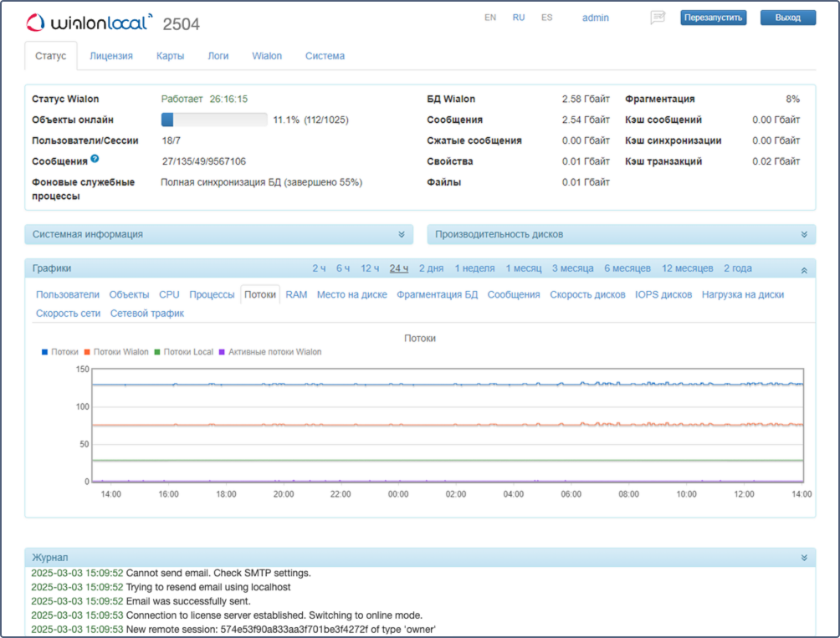Screen dimensions: 840x638
Task: Switch interface language to EN
Action: click(x=490, y=18)
